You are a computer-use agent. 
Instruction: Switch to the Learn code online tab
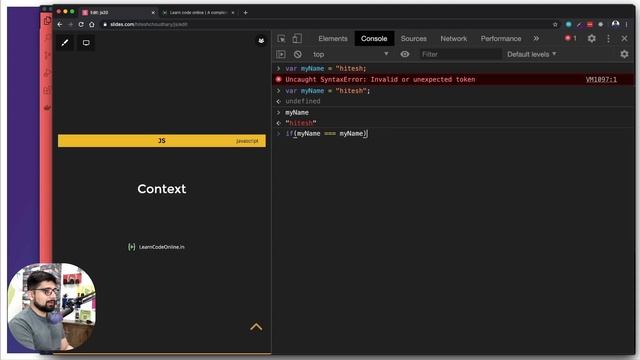pyautogui.click(x=198, y=13)
